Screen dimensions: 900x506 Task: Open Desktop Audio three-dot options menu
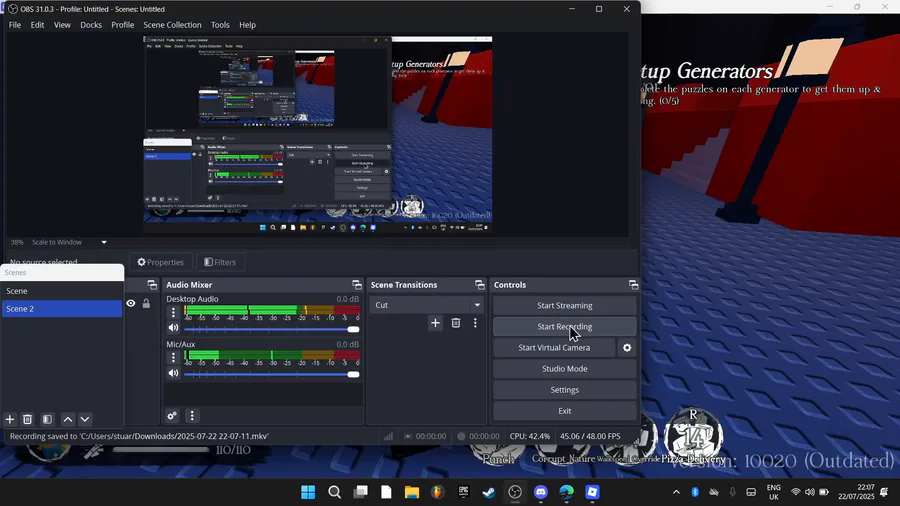click(x=173, y=312)
